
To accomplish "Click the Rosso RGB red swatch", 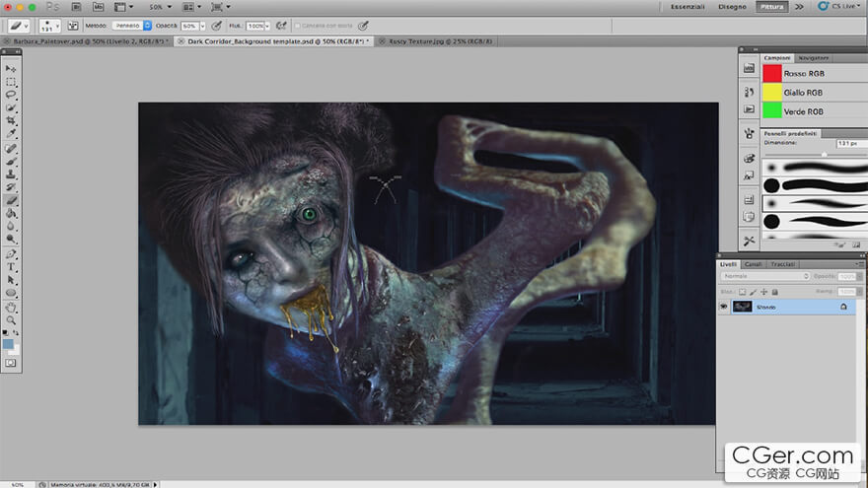I will [771, 73].
